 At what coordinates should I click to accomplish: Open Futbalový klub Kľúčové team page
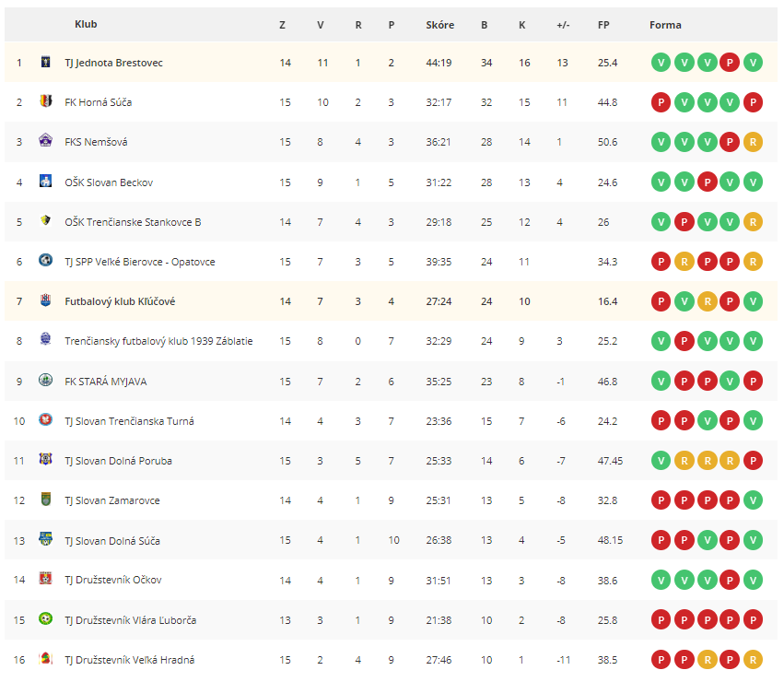tap(120, 301)
